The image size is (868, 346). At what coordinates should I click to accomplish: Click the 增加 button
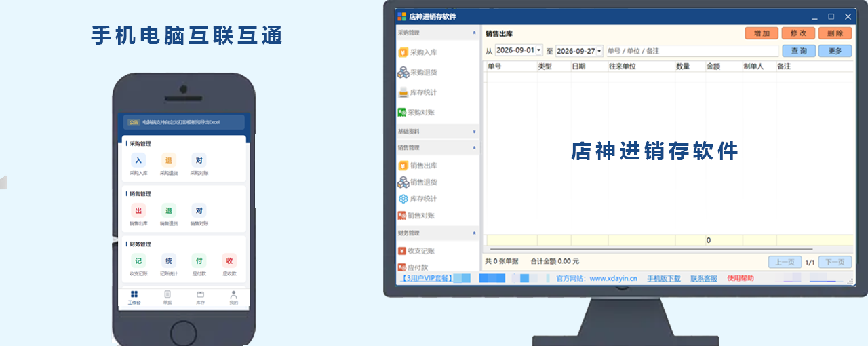pos(762,33)
